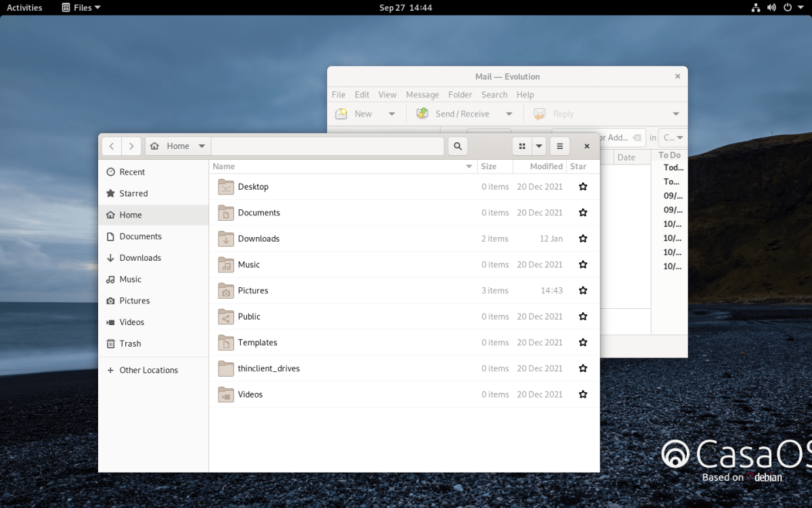812x508 pixels.
Task: Open the Files hamburger menu
Action: 560,146
